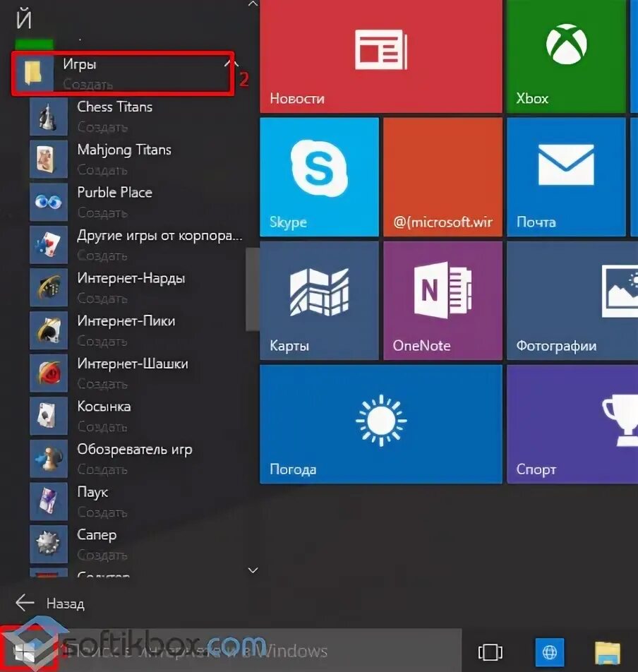Viewport: 638px width, 672px height.
Task: Open Обозреватель игр icon
Action: [x=49, y=459]
